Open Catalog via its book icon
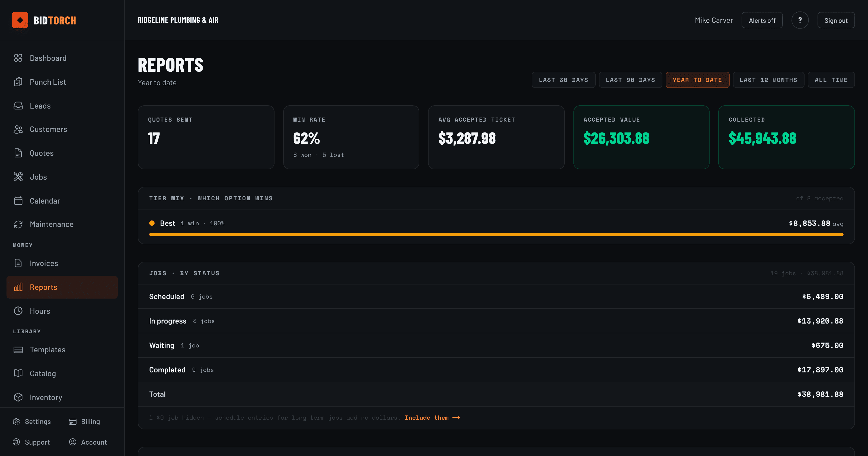 [x=18, y=373]
